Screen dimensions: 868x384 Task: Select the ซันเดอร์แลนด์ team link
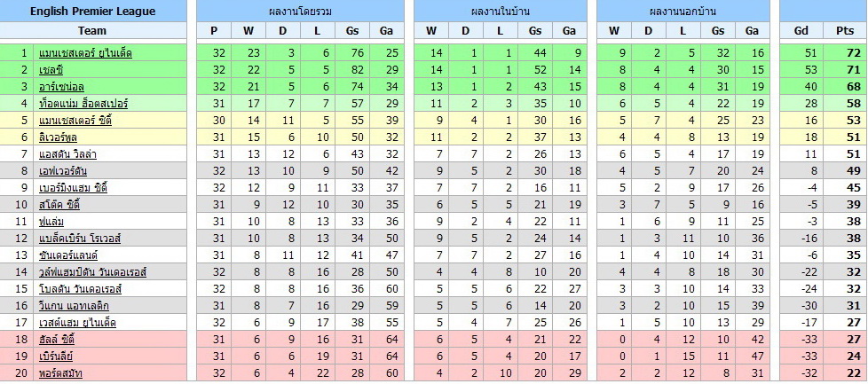pos(69,255)
